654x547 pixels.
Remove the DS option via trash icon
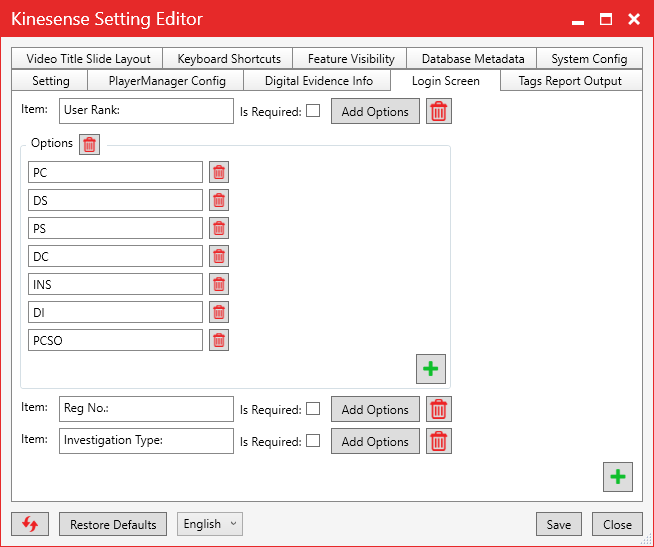point(219,200)
